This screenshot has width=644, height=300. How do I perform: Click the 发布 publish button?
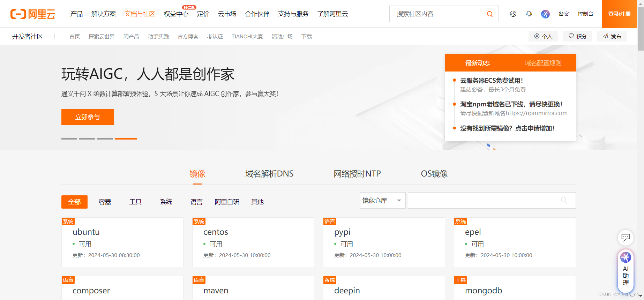click(612, 36)
